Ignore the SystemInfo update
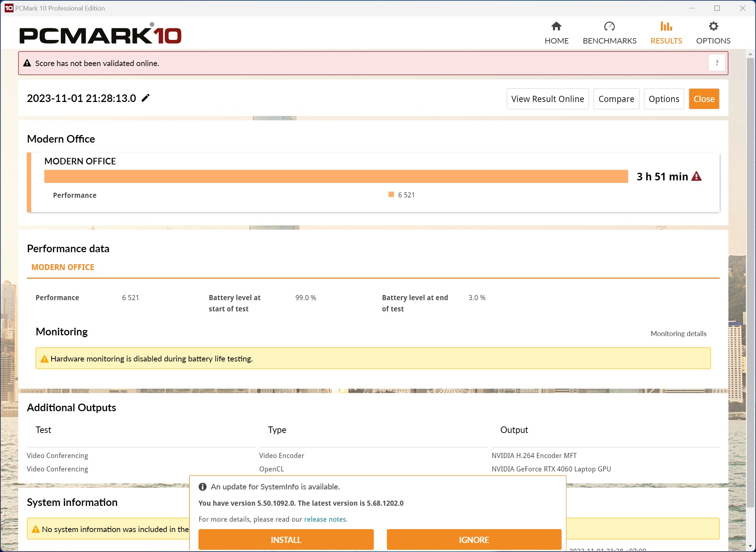 click(474, 540)
